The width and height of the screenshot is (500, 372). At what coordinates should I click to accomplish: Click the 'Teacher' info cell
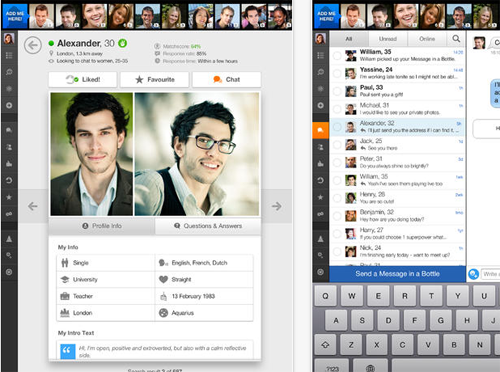tap(106, 296)
